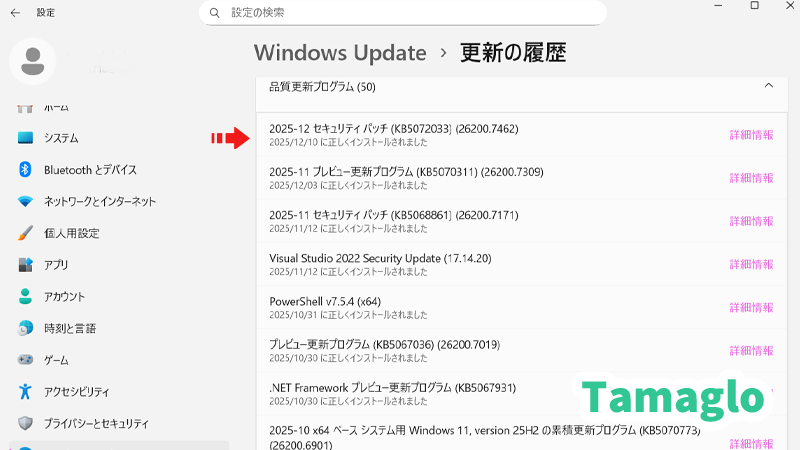
Task: Collapse the quality updates section chevron
Action: (x=768, y=87)
